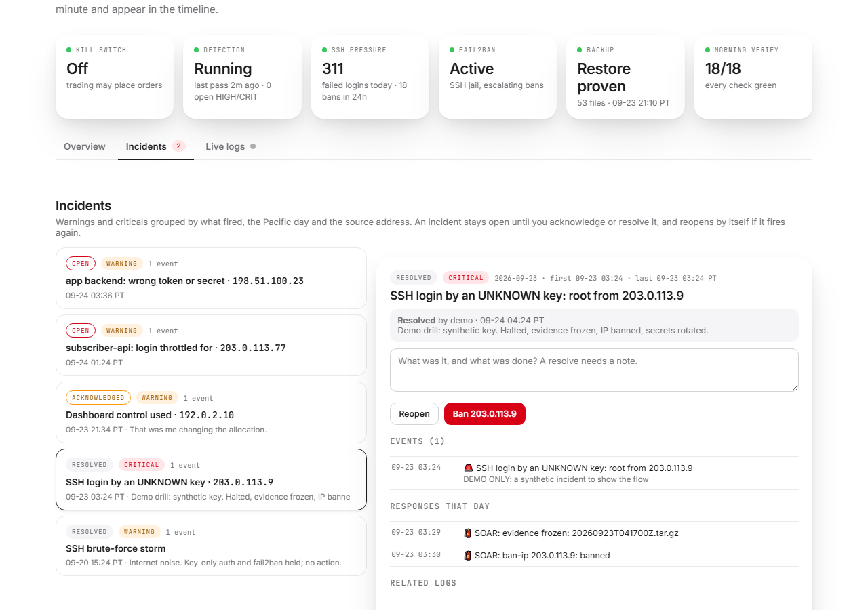Click the siren icon on the SSH login event
The image size is (868, 610).
click(x=469, y=468)
